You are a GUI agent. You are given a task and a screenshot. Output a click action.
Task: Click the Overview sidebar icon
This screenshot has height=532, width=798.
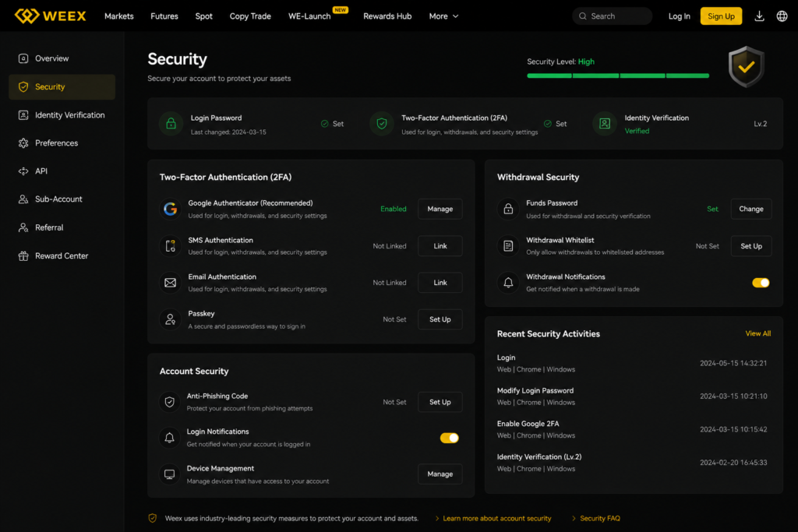tap(23, 58)
